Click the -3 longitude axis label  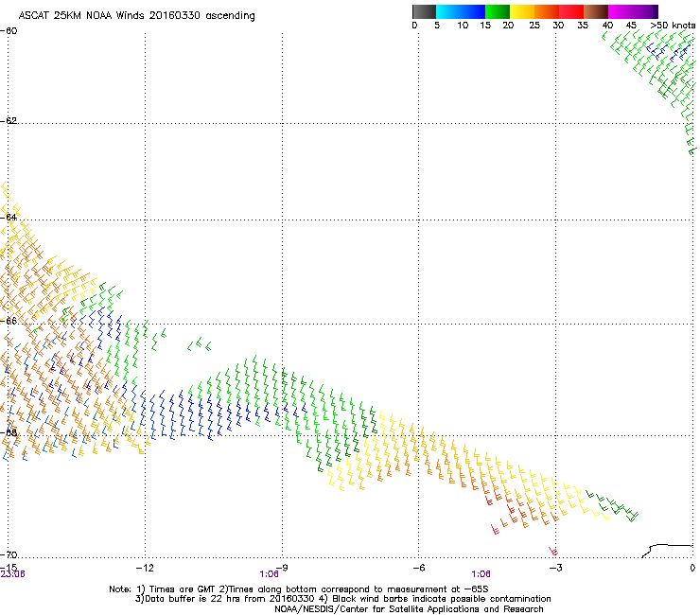pyautogui.click(x=555, y=568)
